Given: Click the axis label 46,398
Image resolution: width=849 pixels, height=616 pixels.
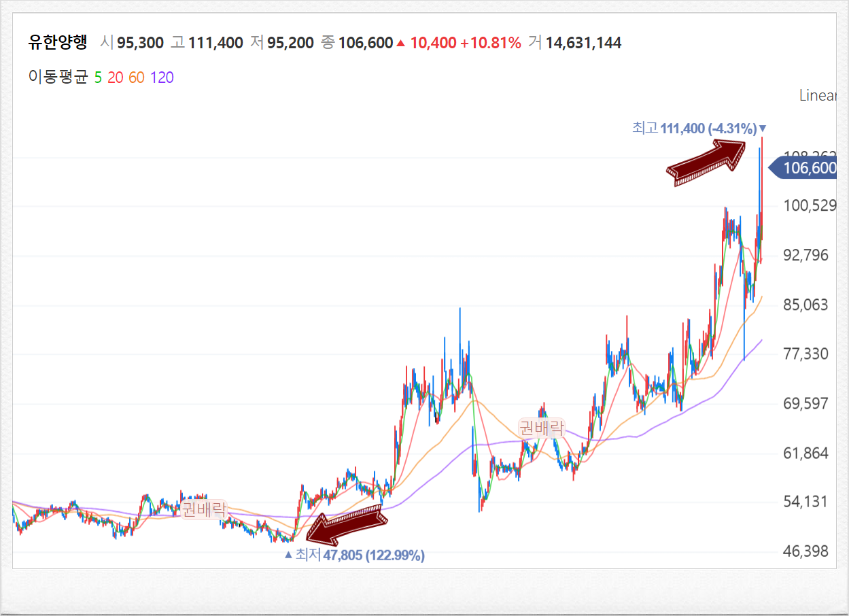Looking at the screenshot, I should coord(806,551).
